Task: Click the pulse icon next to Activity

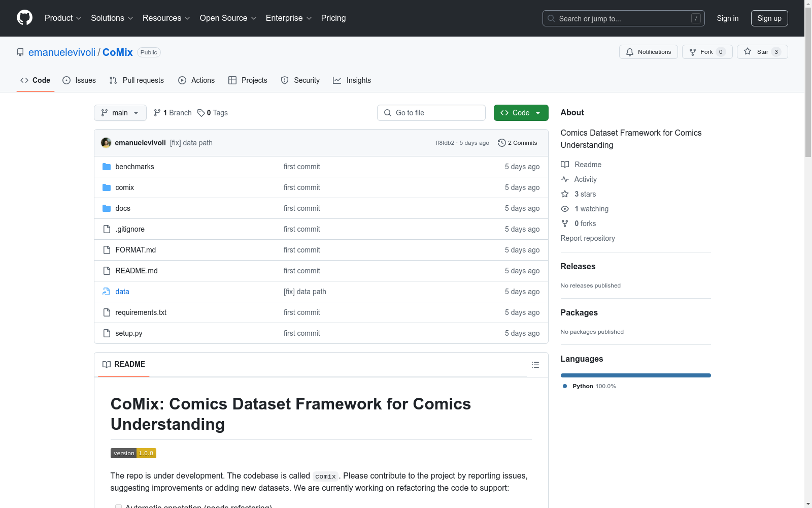Action: point(565,179)
